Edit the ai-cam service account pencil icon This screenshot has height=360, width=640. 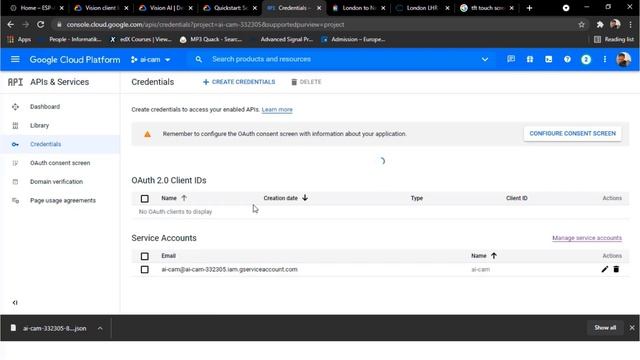(x=604, y=269)
